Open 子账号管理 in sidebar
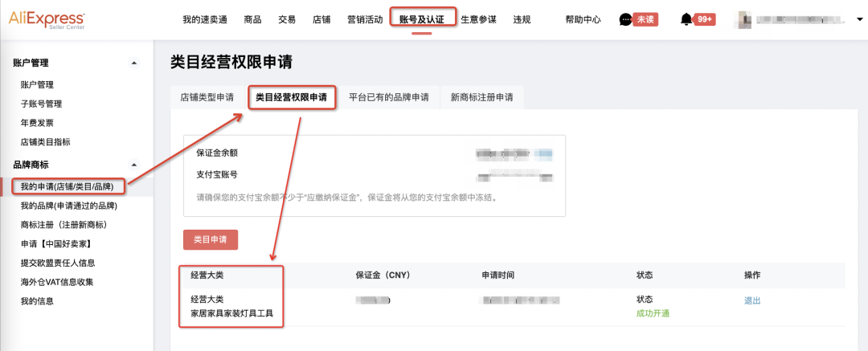 (x=42, y=104)
